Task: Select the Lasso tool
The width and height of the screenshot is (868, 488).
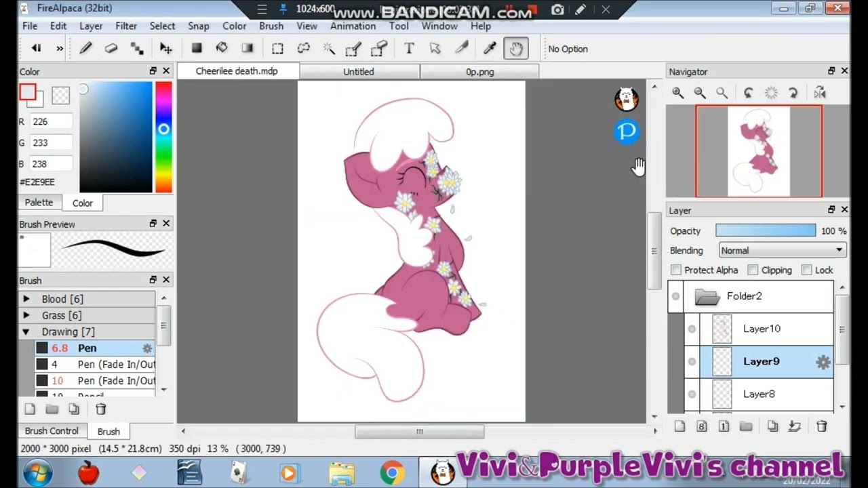Action: [x=303, y=48]
